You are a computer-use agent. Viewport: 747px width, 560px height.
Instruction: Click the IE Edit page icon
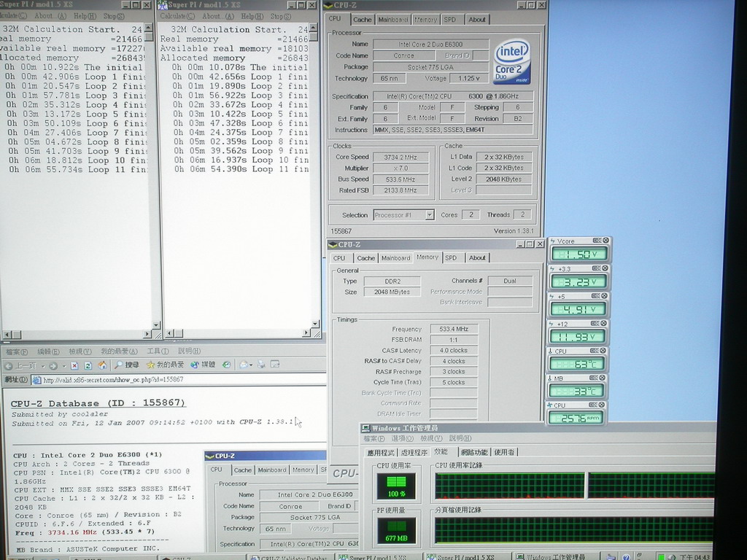tap(275, 365)
